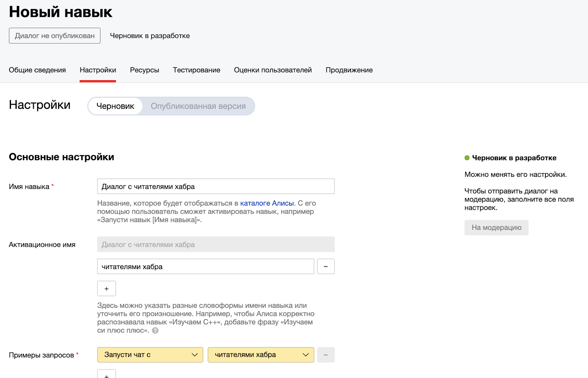
Task: Click the 'Можно менять его настройки.' text
Action: tap(516, 174)
